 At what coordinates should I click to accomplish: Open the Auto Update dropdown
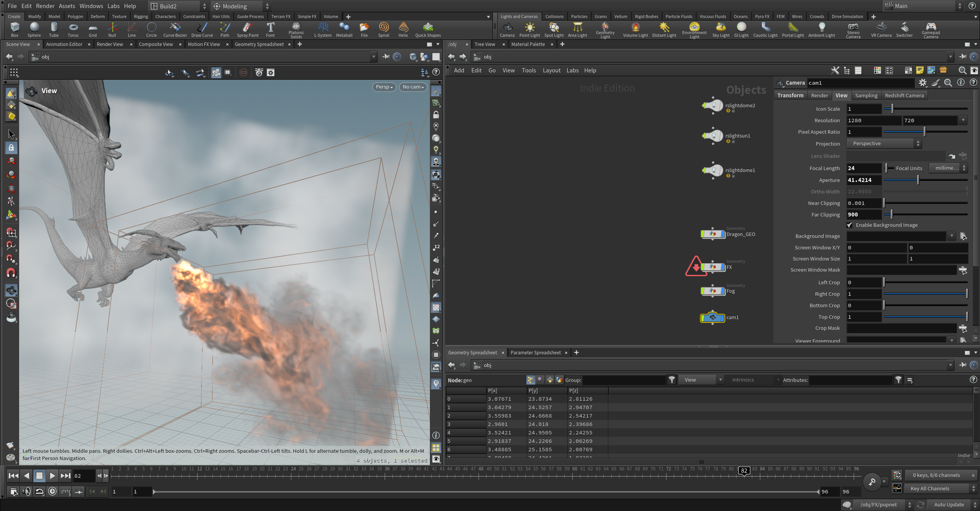952,505
